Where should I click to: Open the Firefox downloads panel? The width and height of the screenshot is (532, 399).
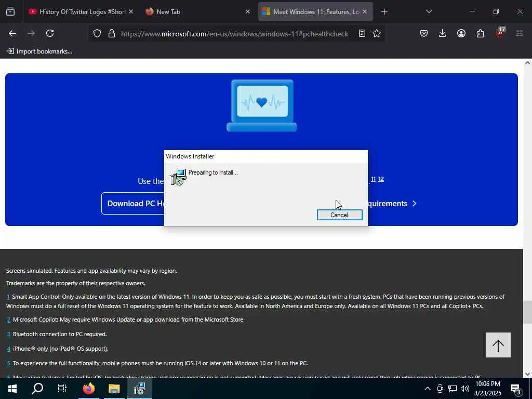pos(443,33)
